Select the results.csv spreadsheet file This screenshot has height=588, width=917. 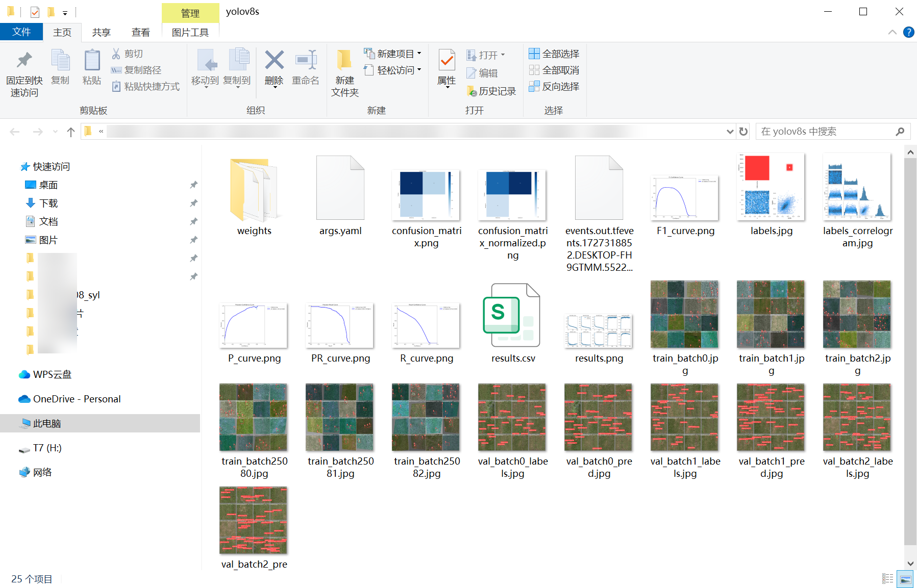pos(513,323)
